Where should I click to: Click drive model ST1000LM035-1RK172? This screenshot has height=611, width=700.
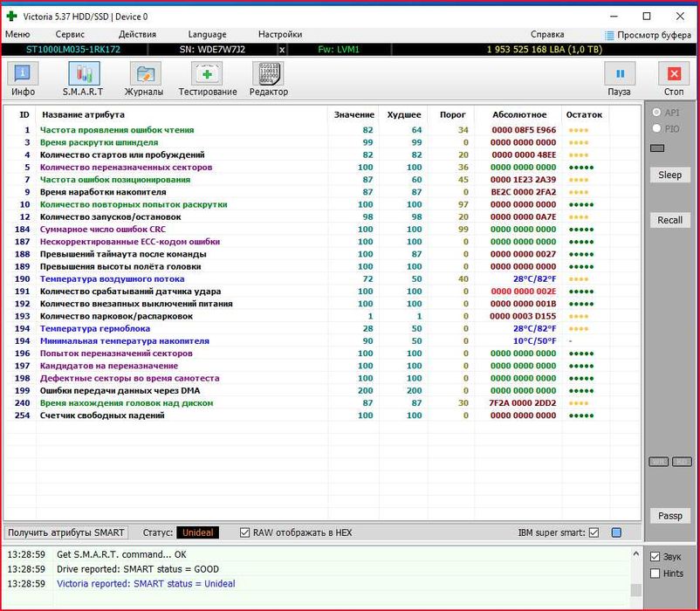pos(73,50)
